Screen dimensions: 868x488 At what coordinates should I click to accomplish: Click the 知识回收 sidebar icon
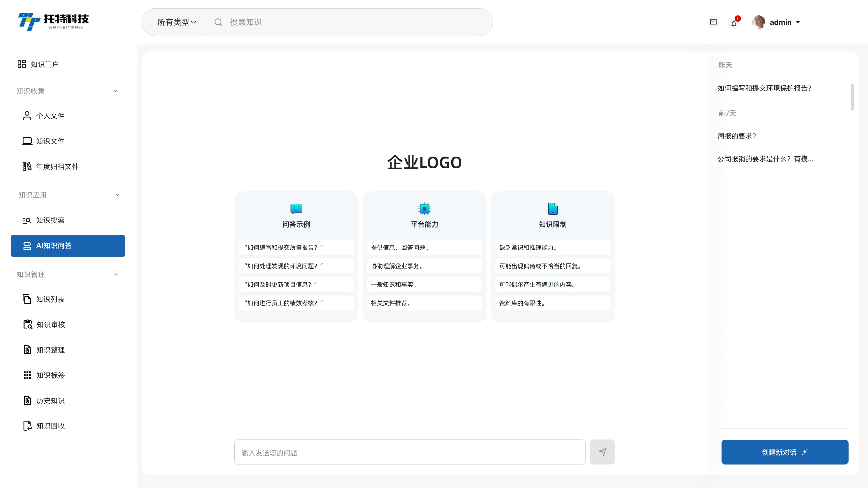point(27,426)
